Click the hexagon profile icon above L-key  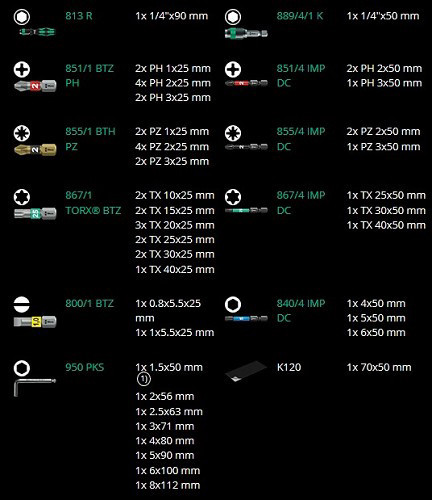(x=22, y=368)
